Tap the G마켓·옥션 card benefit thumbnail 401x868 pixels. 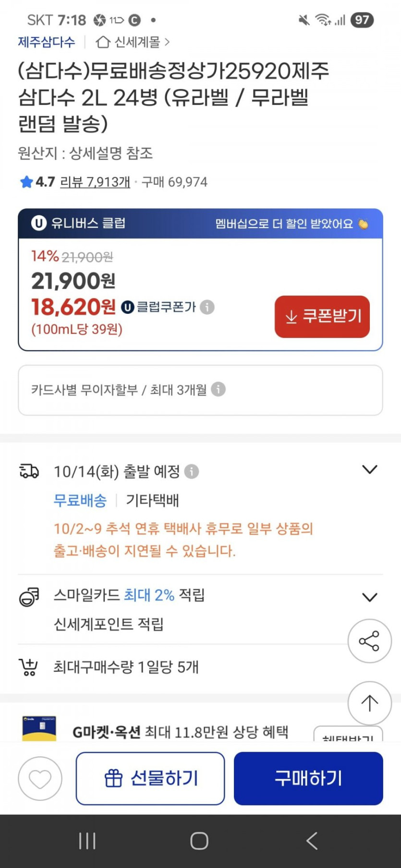point(39,728)
